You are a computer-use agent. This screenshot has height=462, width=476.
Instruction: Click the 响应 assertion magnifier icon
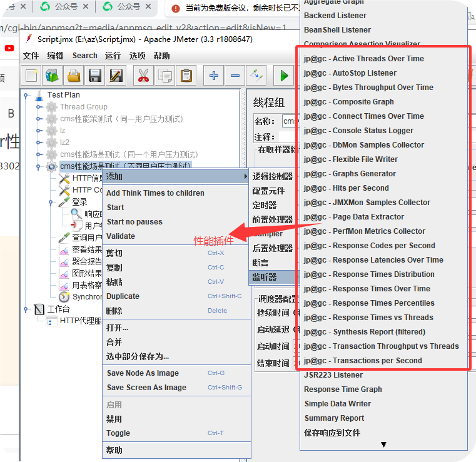pos(76,214)
